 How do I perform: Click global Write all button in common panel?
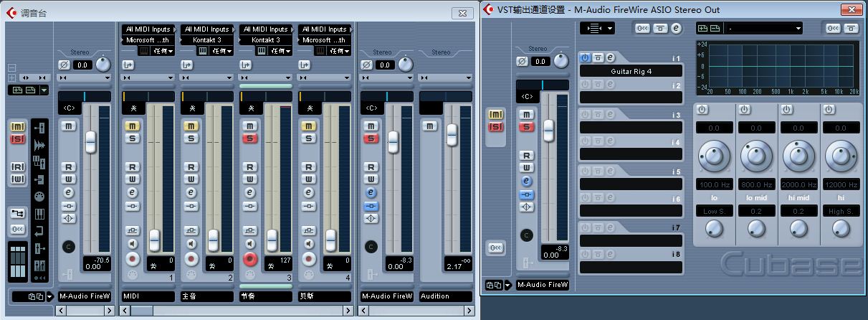point(19,179)
